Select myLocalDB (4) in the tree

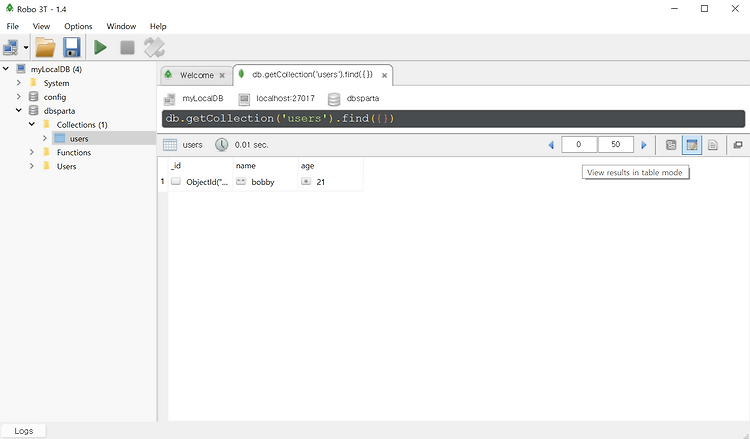click(x=56, y=69)
